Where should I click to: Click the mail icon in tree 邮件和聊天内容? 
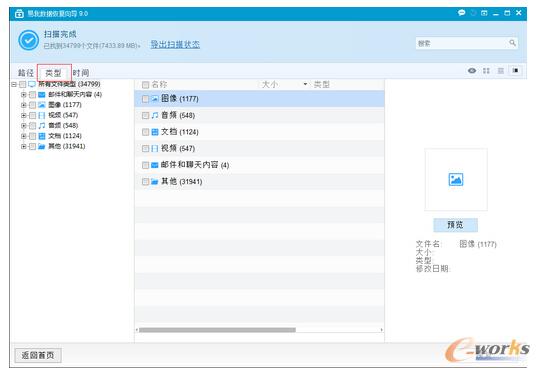click(x=42, y=94)
